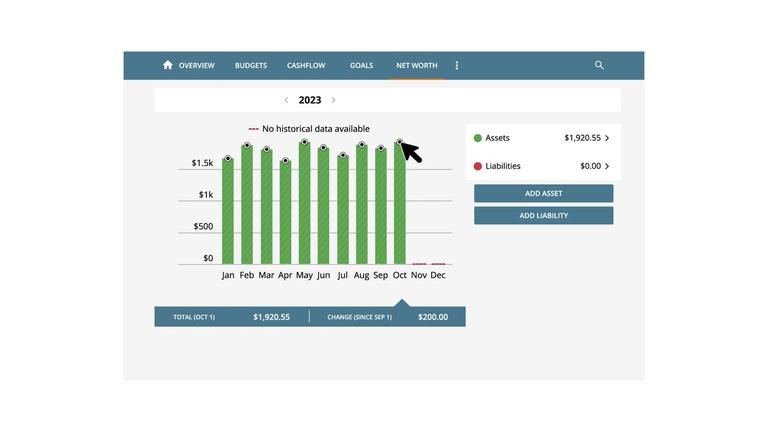Select the August bar in chart
Screen dimensions: 768x432
click(x=362, y=205)
